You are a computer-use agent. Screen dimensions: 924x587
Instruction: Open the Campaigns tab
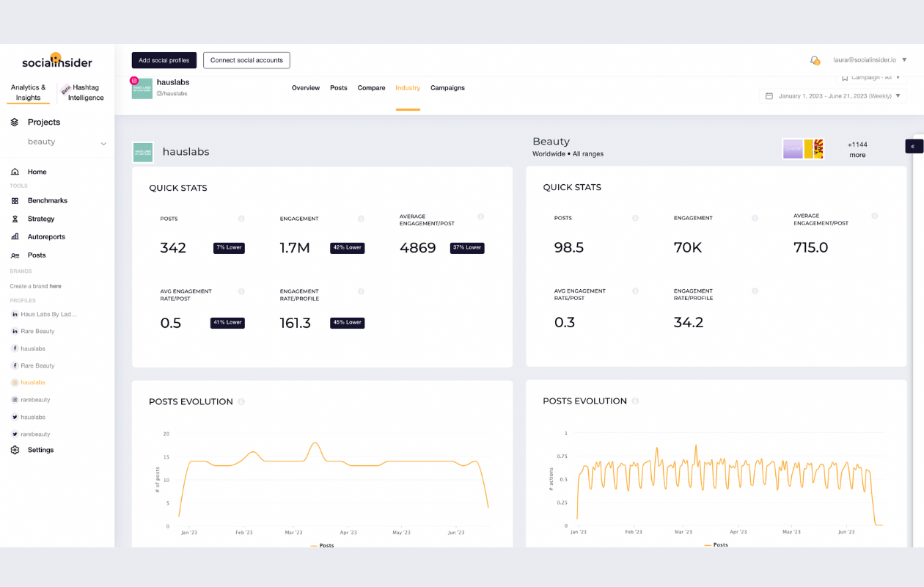click(447, 88)
